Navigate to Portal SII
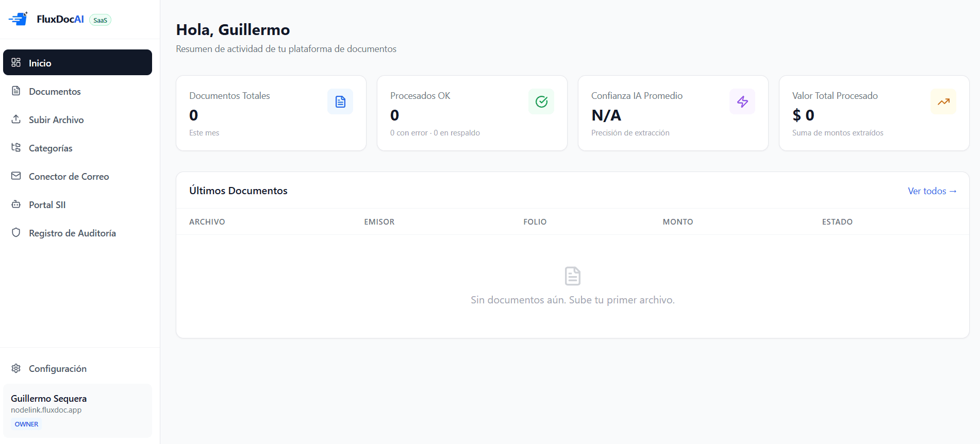The width and height of the screenshot is (980, 444). pos(77,204)
